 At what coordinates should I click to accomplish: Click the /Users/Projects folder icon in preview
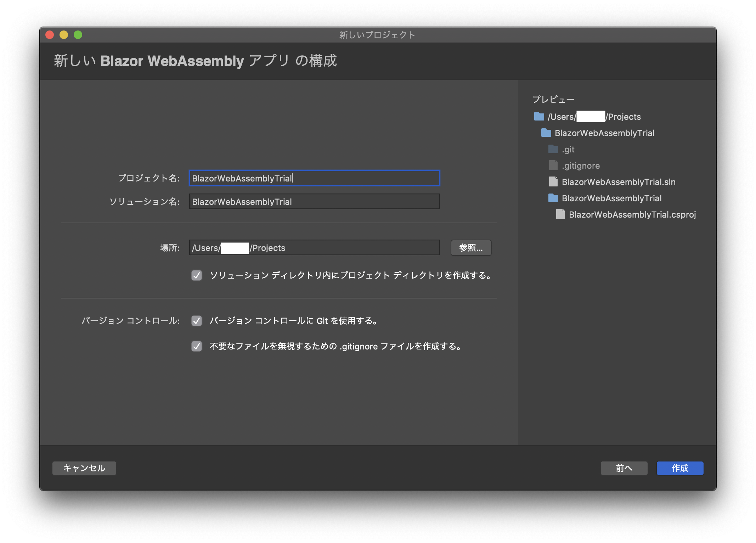(538, 117)
